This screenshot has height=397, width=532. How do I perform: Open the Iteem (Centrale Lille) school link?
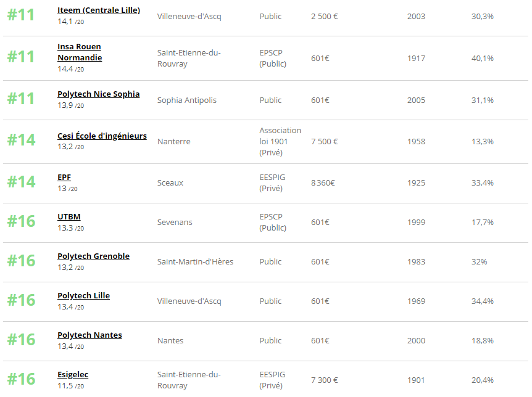pyautogui.click(x=99, y=10)
